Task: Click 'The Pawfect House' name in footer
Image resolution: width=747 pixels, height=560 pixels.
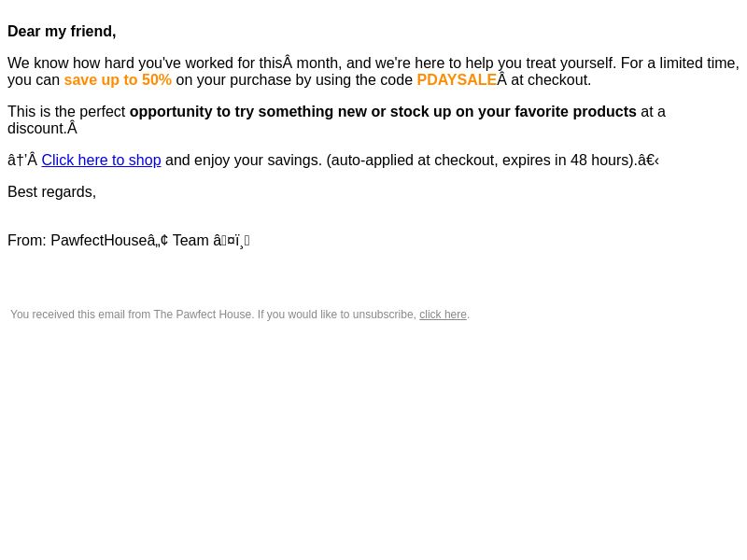Action: click(203, 315)
